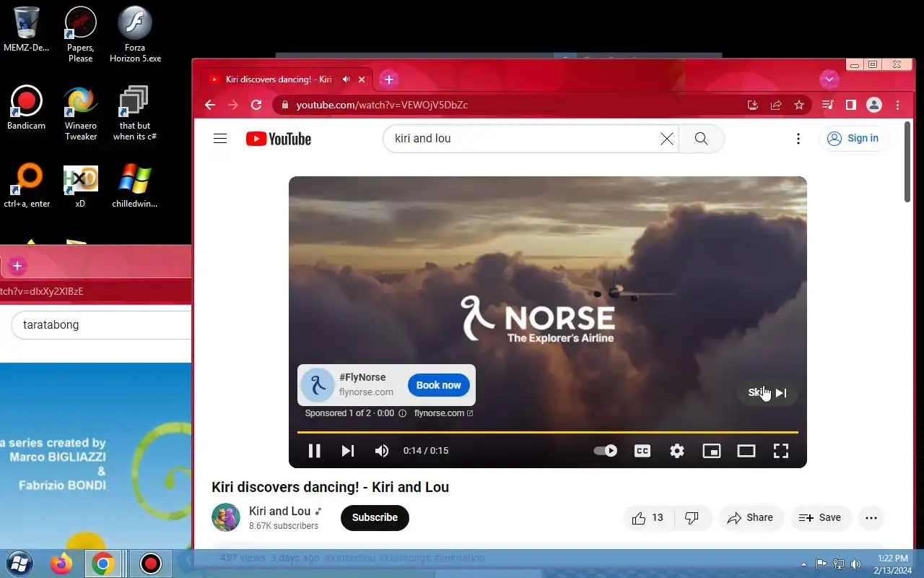The height and width of the screenshot is (578, 924).
Task: Go back using the browser back arrow
Action: (210, 105)
